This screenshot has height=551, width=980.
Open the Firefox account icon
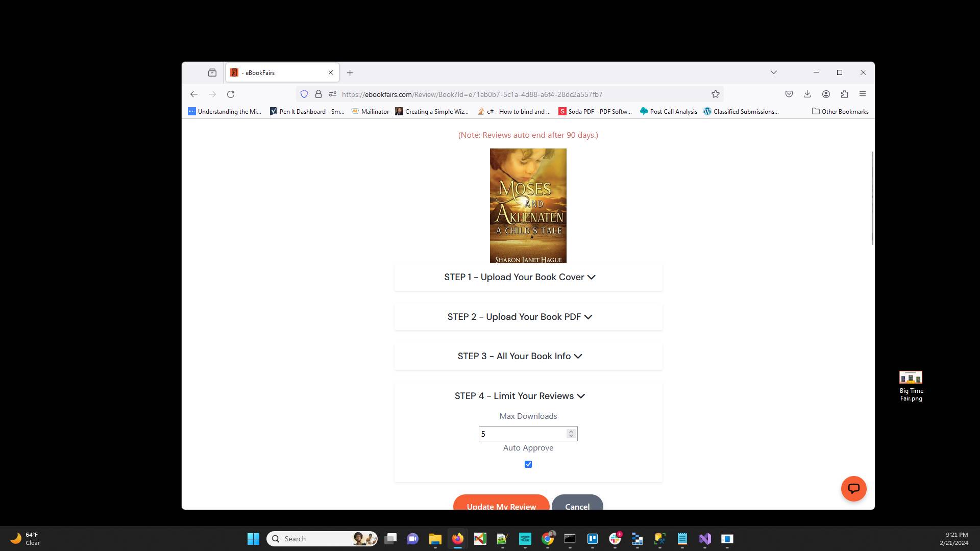[826, 94]
